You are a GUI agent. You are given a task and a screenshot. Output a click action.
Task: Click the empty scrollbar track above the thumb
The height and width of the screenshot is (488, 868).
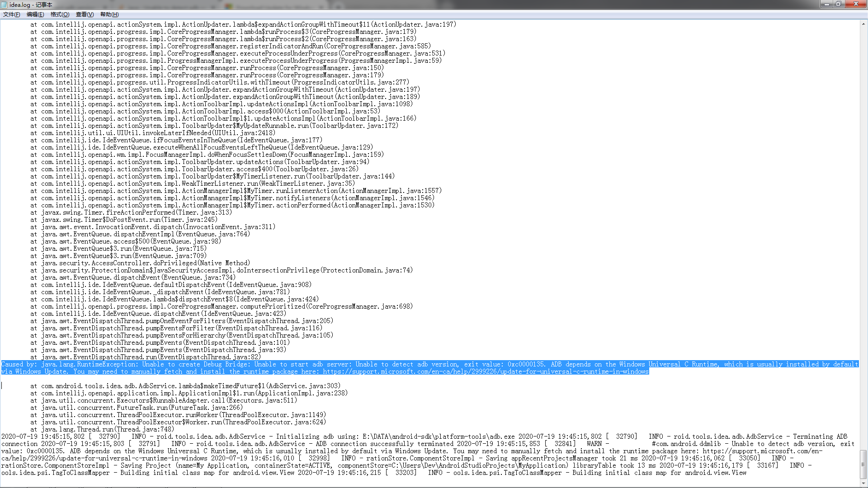click(x=863, y=226)
